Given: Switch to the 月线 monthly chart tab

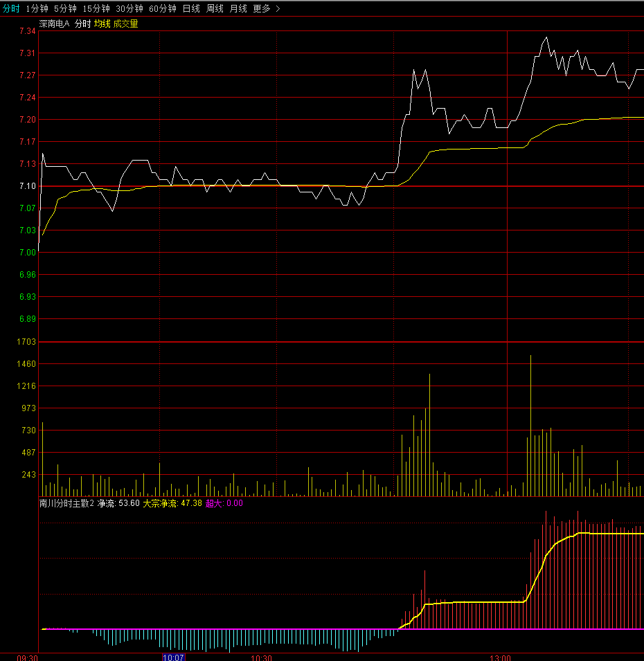Looking at the screenshot, I should pyautogui.click(x=238, y=8).
